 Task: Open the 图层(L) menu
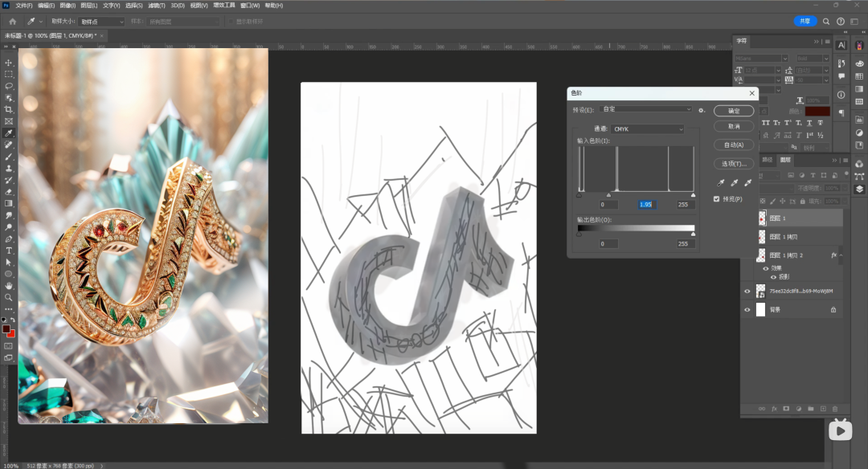point(89,6)
